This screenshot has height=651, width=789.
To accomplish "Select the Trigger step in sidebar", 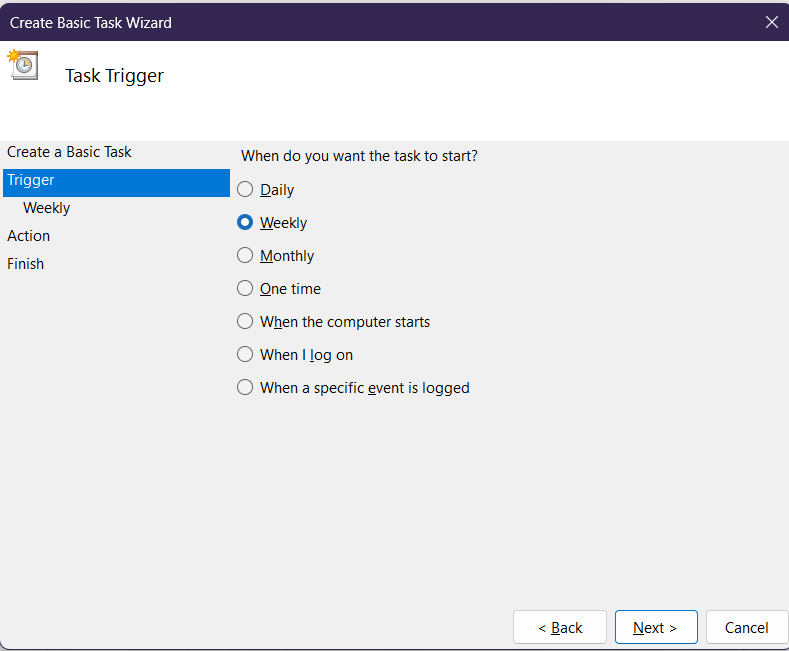I will coord(31,180).
